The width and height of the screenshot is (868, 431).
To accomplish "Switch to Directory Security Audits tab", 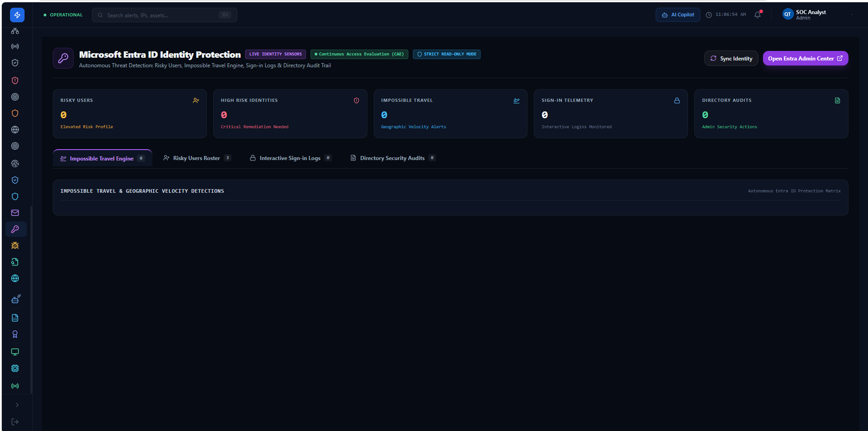I will pyautogui.click(x=393, y=158).
